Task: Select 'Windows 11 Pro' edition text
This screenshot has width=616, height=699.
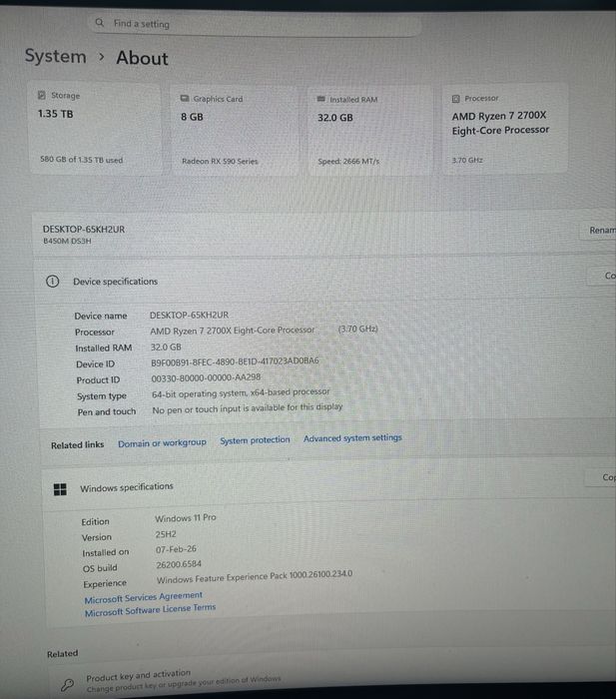Action: [x=186, y=518]
